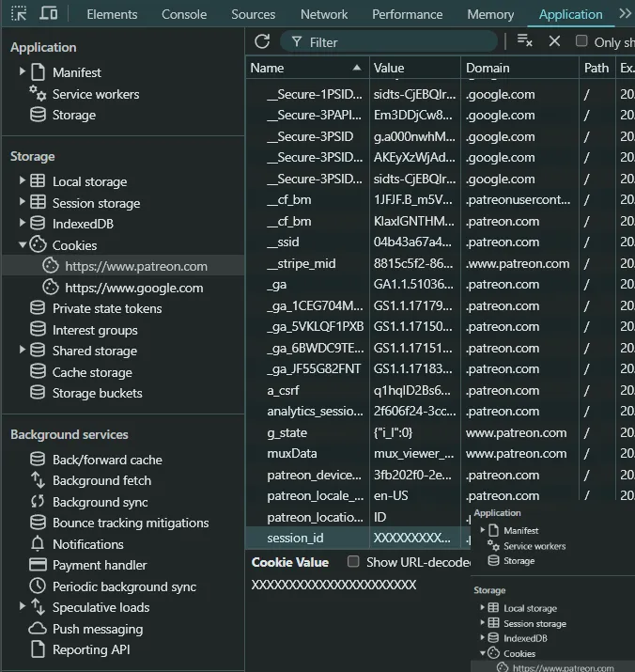Enable the Show URL-decoded checkbox
This screenshot has width=635, height=672.
coord(353,562)
